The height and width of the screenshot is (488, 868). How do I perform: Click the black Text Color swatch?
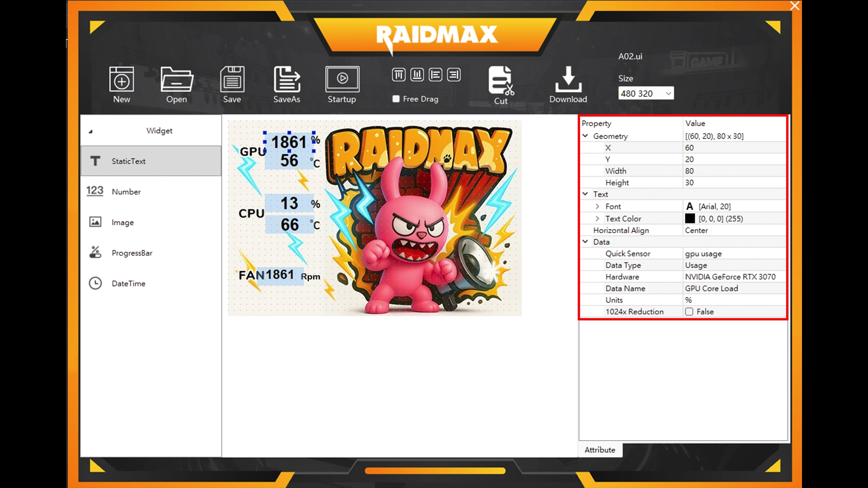(690, 219)
